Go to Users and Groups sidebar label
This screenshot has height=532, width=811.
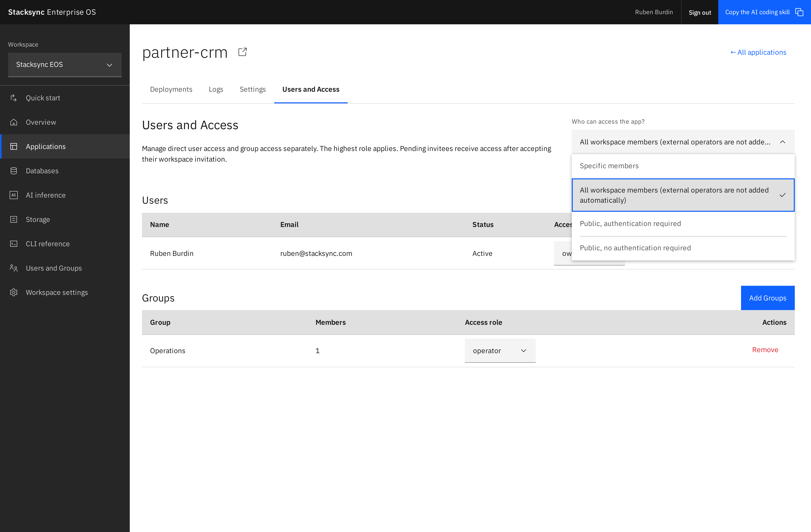coord(54,268)
